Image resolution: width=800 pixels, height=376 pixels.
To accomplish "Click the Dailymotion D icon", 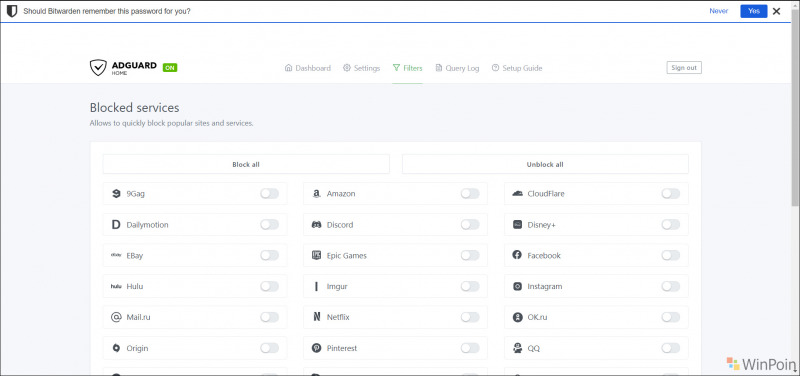I will (x=116, y=224).
